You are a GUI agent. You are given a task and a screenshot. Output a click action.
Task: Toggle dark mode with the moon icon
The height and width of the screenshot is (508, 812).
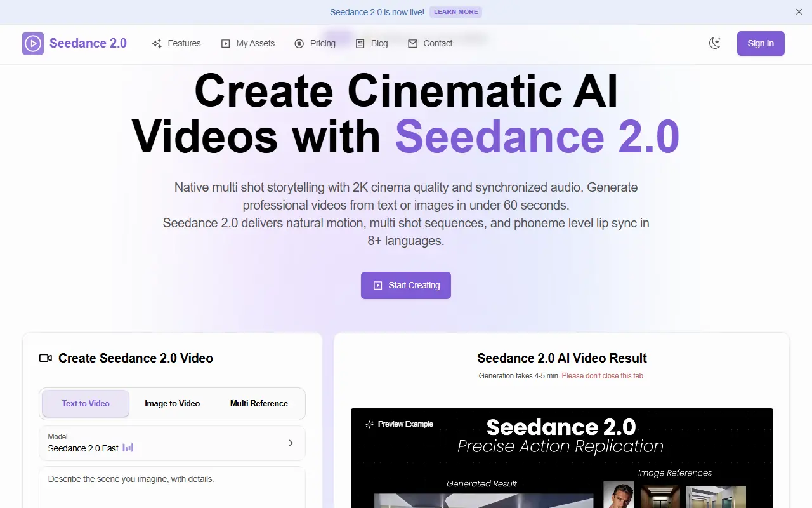[x=715, y=43]
